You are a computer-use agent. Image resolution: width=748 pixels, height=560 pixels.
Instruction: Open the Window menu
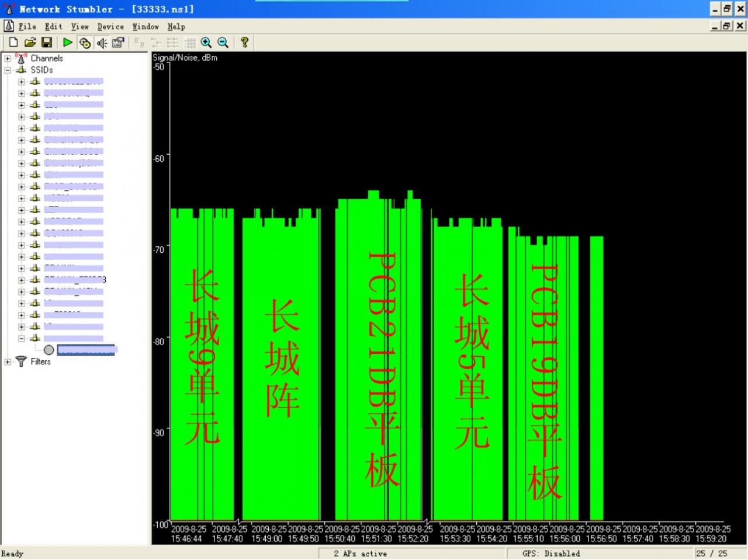click(x=146, y=26)
